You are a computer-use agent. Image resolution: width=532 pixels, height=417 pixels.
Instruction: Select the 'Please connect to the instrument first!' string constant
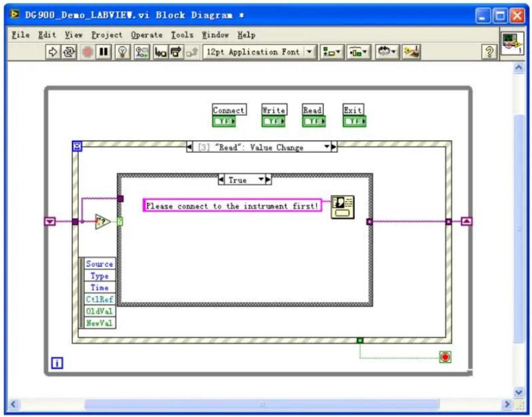[232, 205]
